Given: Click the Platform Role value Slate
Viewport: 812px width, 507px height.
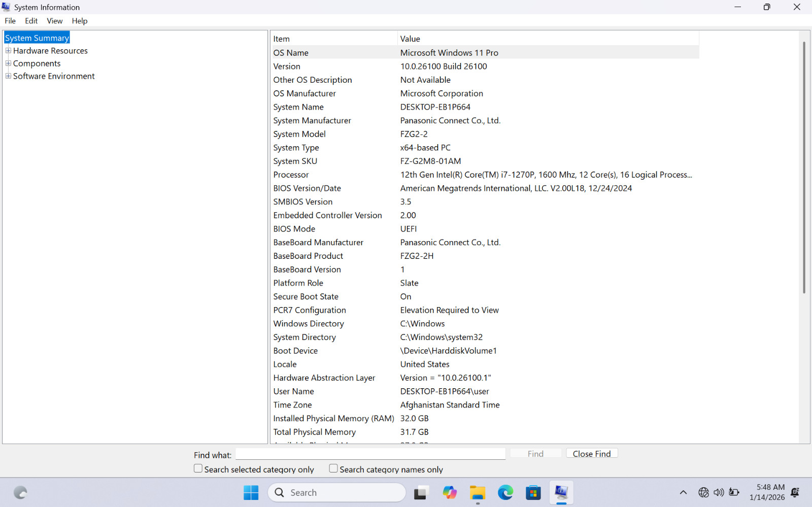Looking at the screenshot, I should [409, 283].
